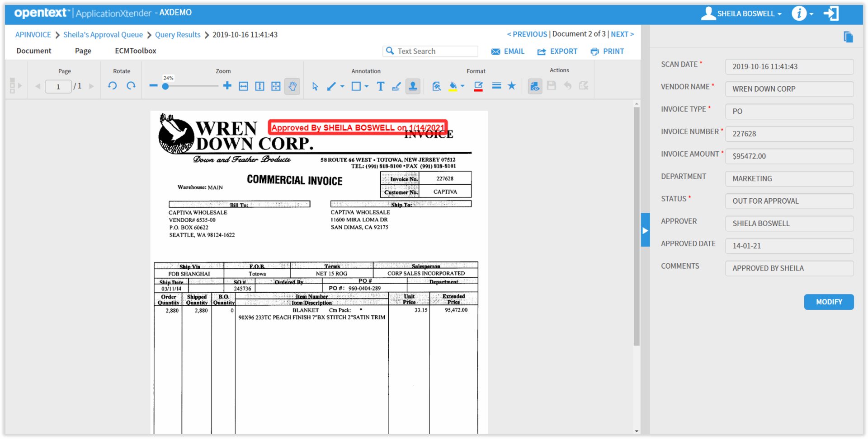The width and height of the screenshot is (868, 439).
Task: Click the APPROVED DATE field
Action: pyautogui.click(x=789, y=246)
